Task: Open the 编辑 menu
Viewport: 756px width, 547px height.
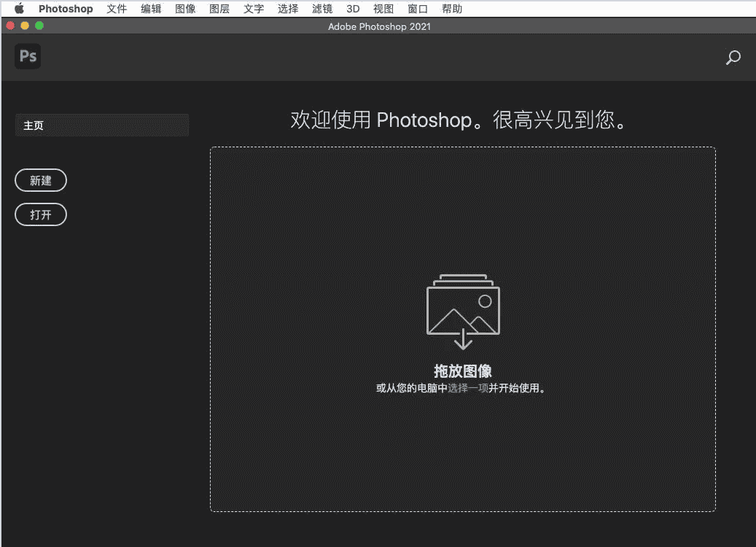Action: [x=151, y=9]
